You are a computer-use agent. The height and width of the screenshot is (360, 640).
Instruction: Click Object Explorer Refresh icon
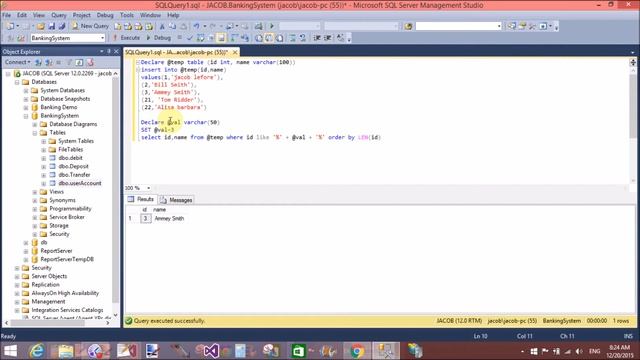tap(80, 62)
